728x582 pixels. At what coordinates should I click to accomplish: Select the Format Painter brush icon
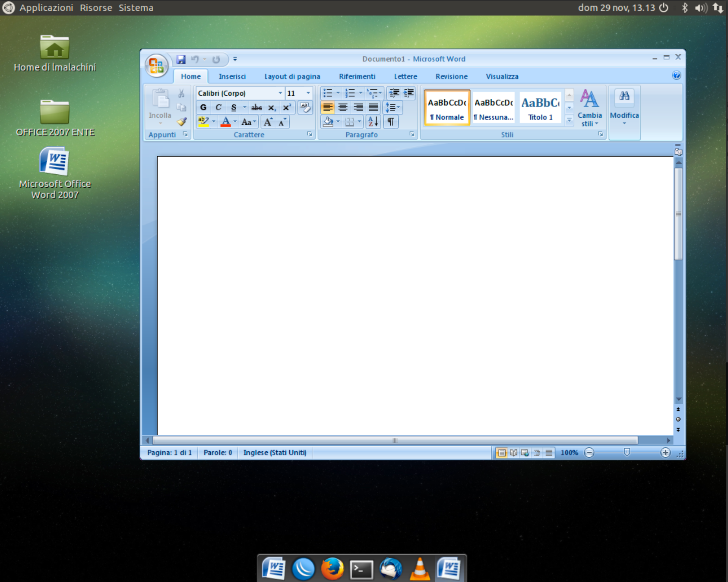click(181, 122)
